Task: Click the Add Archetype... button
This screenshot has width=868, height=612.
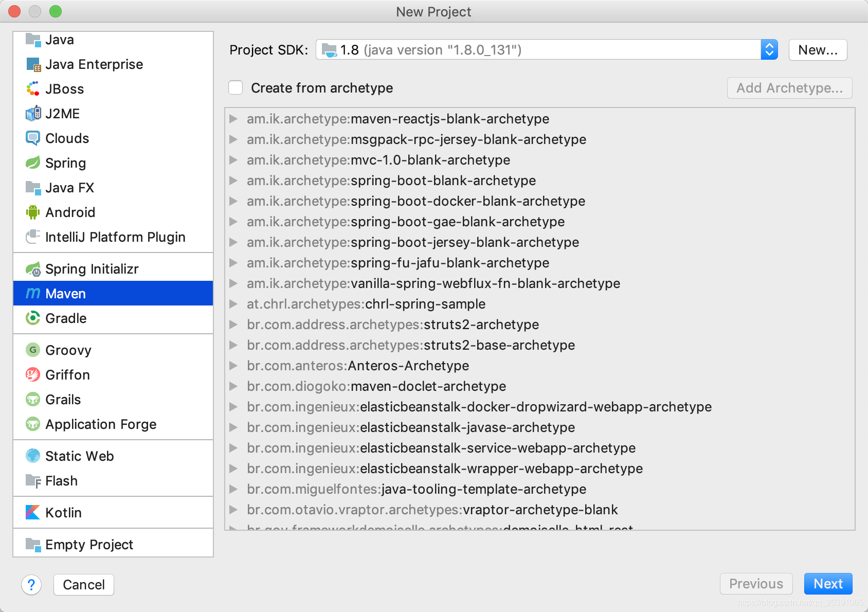Action: 789,88
